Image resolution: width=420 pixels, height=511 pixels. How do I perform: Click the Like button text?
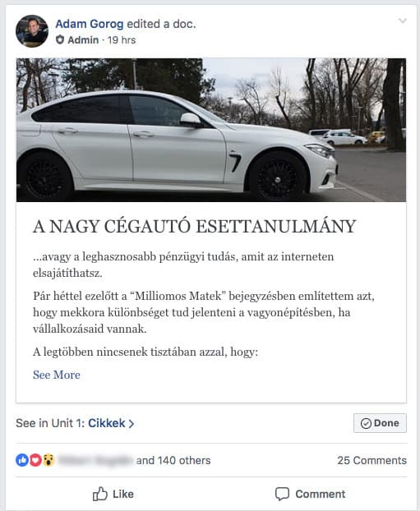point(123,494)
